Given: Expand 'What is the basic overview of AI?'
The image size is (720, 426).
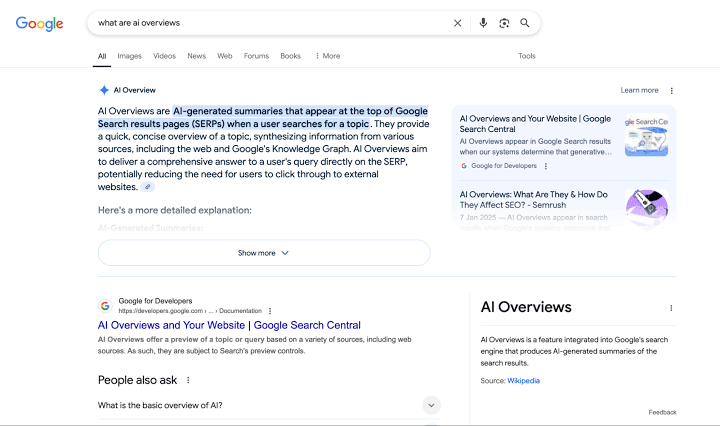Looking at the screenshot, I should [x=431, y=405].
